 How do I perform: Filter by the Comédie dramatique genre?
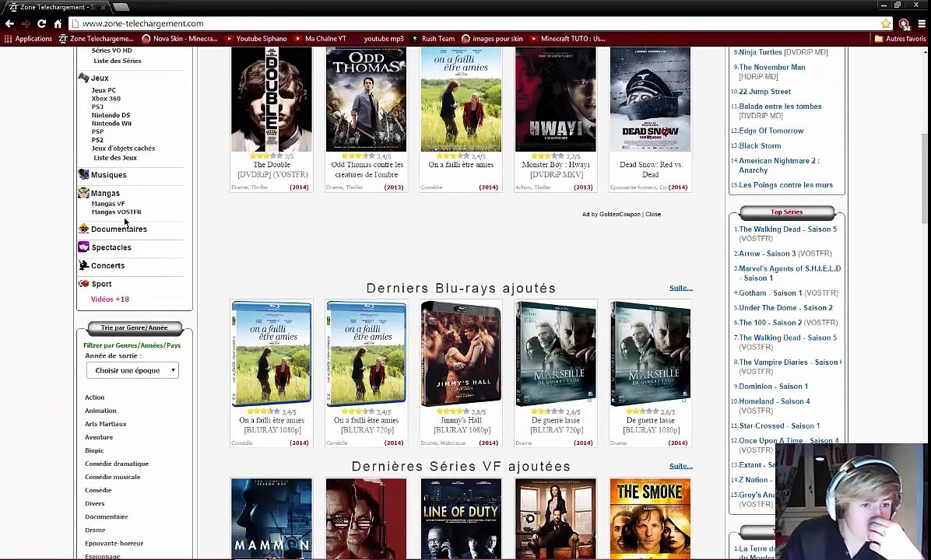117,464
